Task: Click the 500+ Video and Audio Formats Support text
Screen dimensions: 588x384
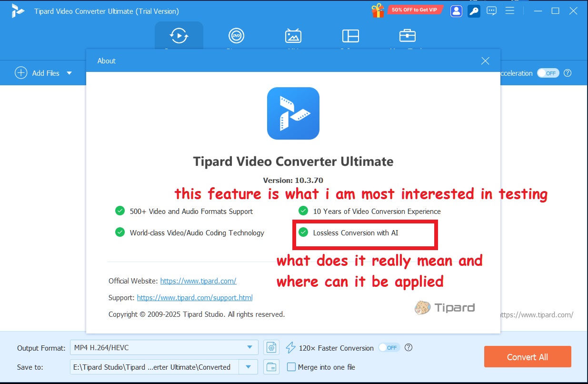Action: coord(191,211)
